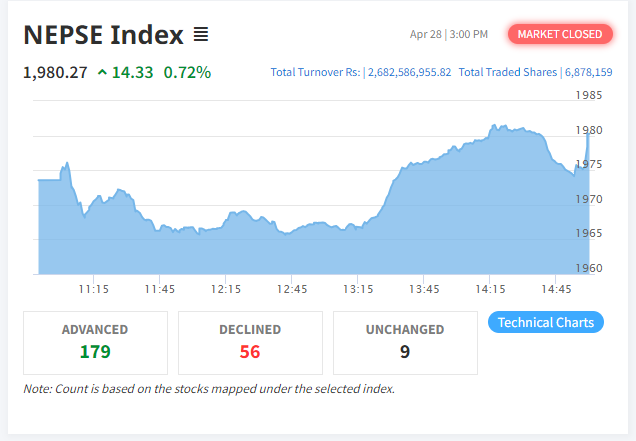Click the 11:45 time axis label
This screenshot has height=441, width=636.
[160, 289]
